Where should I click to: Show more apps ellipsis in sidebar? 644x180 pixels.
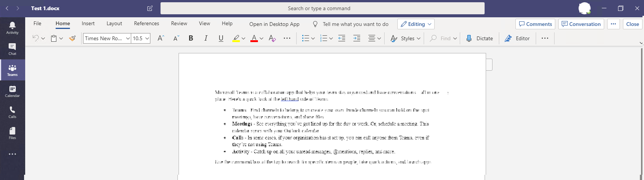tap(12, 154)
